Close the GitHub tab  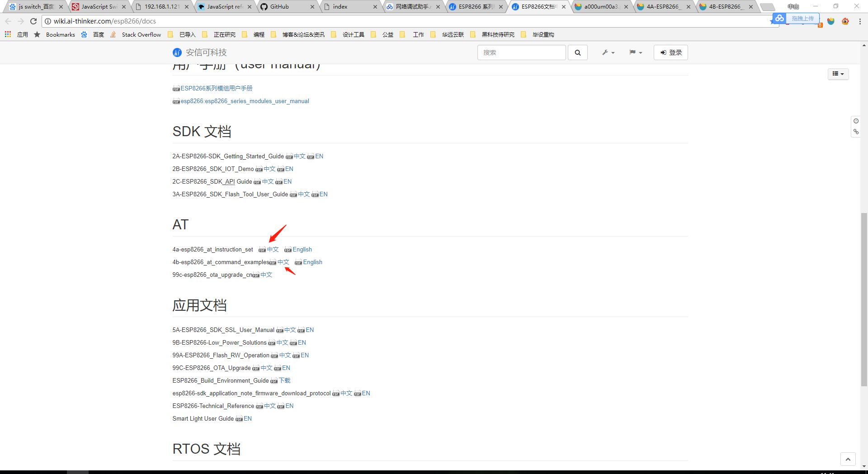click(312, 7)
